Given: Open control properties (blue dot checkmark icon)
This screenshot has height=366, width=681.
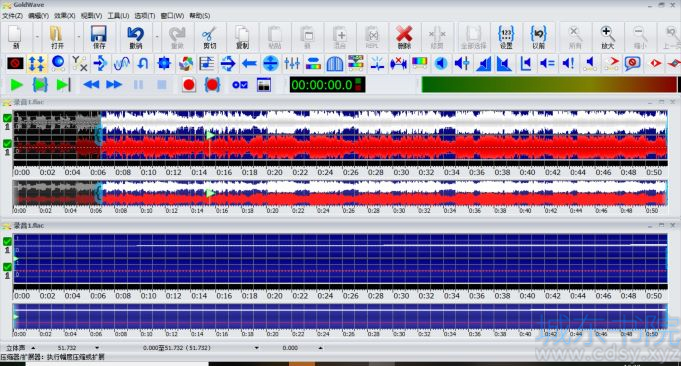Looking at the screenshot, I should tap(240, 85).
